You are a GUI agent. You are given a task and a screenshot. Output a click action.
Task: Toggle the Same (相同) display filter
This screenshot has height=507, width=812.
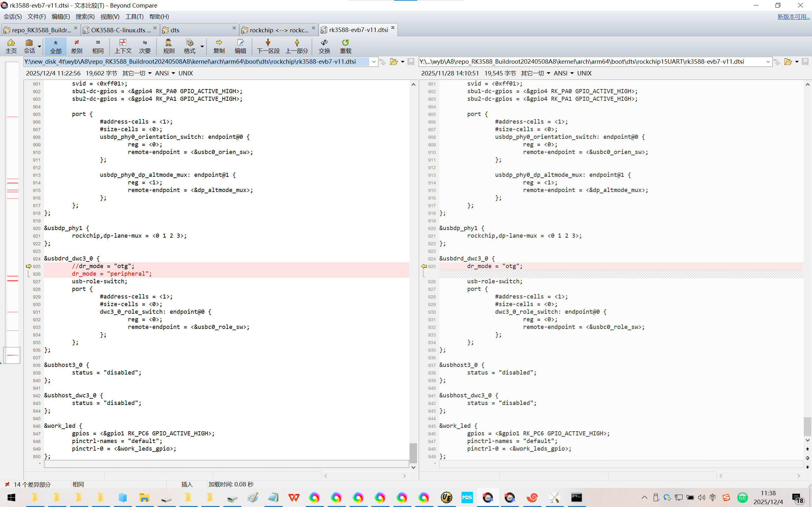(x=98, y=46)
